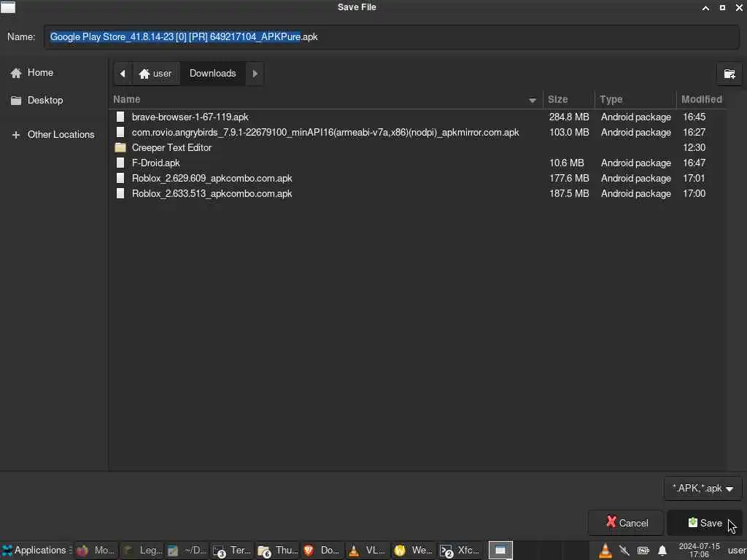Click the active Save File taskbar button

[500, 551]
